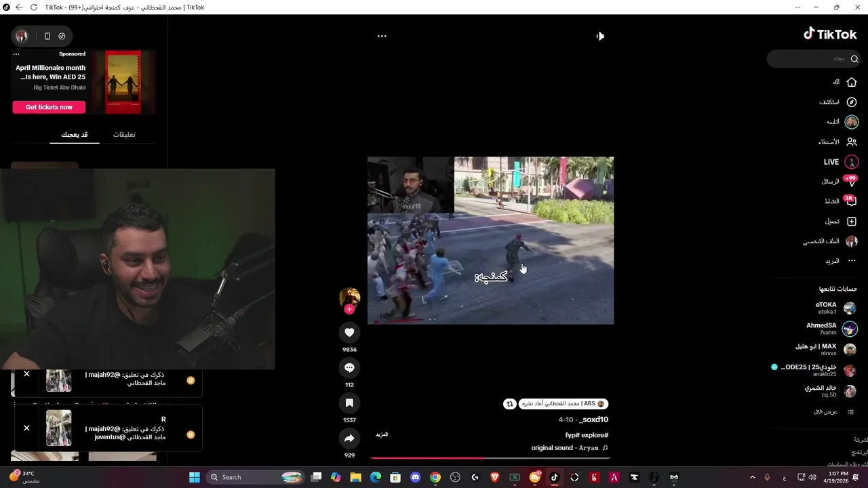Screen dimensions: 868x488
Task: Dismiss the upper majah92 mention notification
Action: click(26, 373)
